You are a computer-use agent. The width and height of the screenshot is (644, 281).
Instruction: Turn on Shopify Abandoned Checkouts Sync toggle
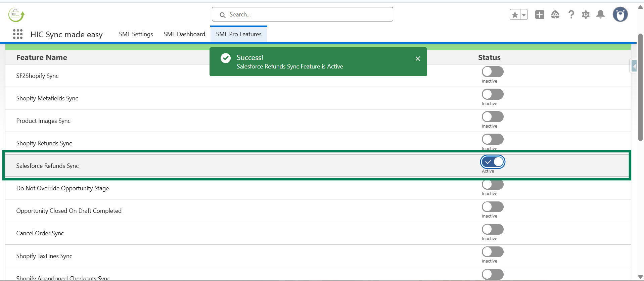coord(493,274)
